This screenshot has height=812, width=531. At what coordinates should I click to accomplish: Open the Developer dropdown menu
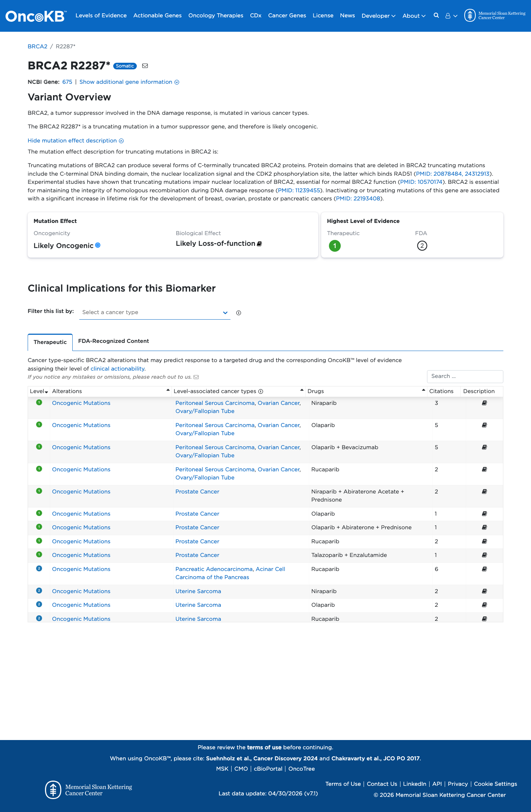(378, 16)
